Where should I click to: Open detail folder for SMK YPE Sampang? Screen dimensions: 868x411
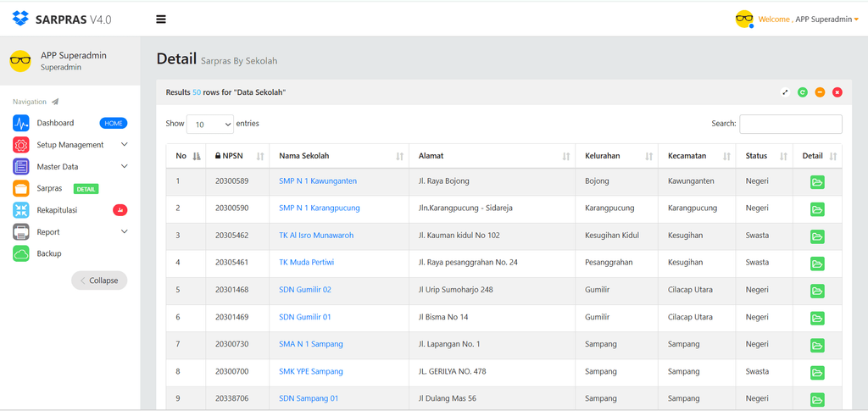click(817, 372)
